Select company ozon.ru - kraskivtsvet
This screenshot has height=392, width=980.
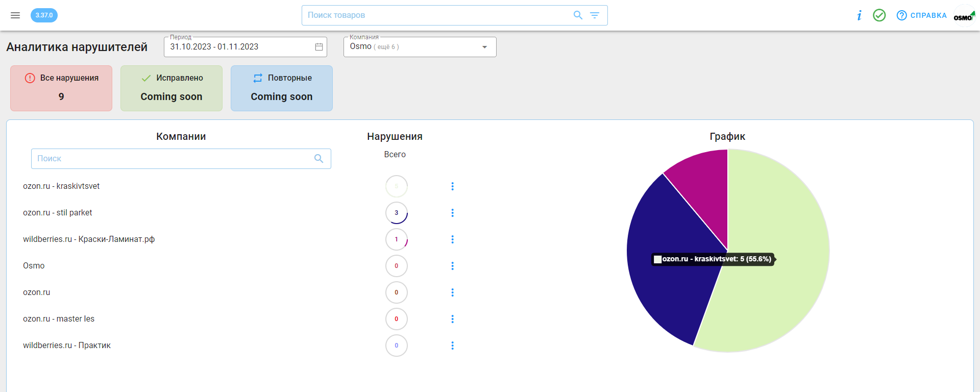coord(61,186)
